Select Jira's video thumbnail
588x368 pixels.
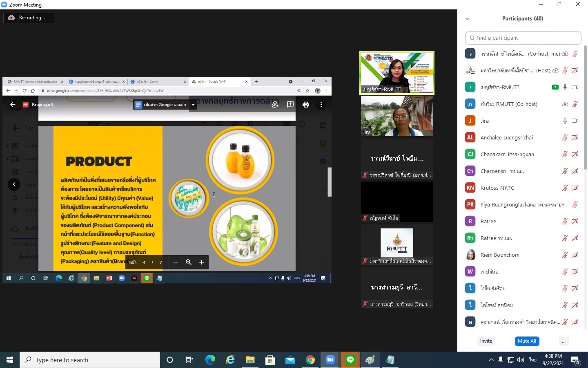[x=396, y=116]
